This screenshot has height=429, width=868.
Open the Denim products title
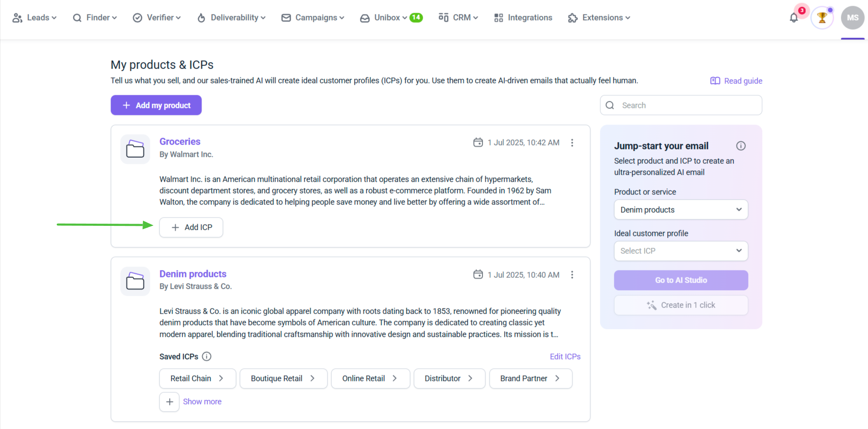coord(193,274)
